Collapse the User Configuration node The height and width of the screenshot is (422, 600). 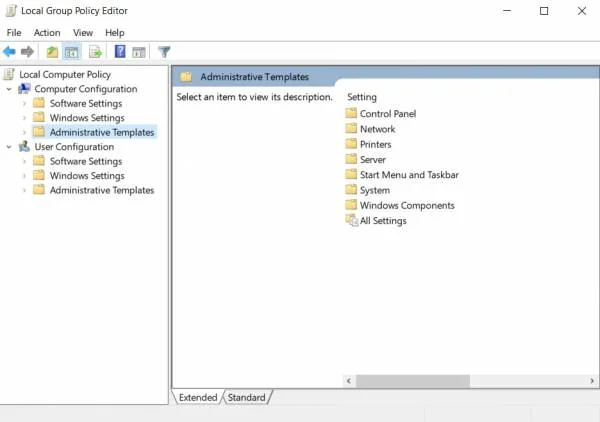(x=9, y=147)
